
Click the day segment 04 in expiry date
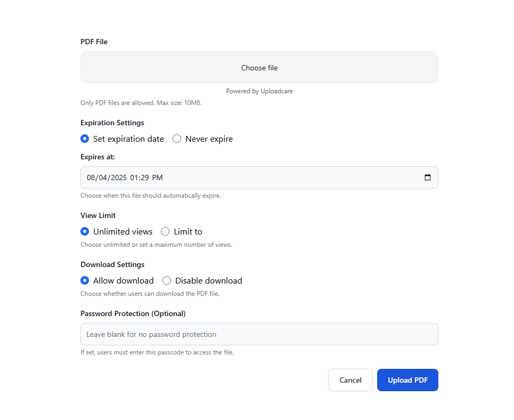[103, 177]
